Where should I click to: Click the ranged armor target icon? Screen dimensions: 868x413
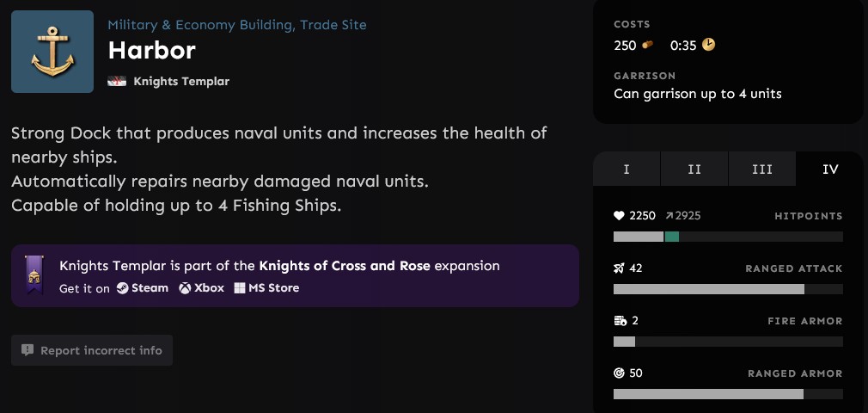(x=620, y=373)
